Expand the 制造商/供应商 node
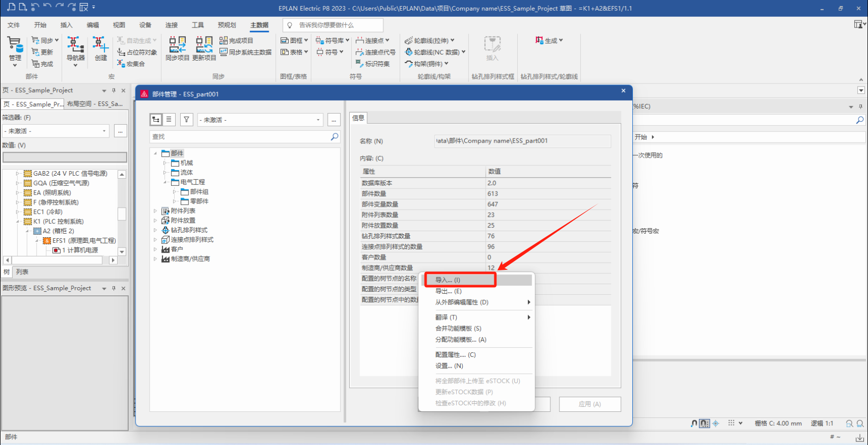Image resolution: width=868 pixels, height=445 pixels. [155, 259]
